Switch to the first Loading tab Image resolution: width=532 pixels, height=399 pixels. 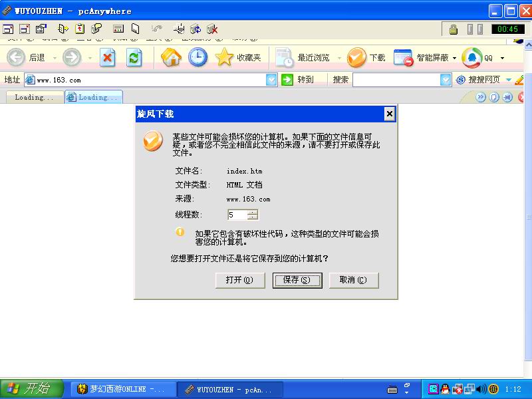(x=35, y=97)
